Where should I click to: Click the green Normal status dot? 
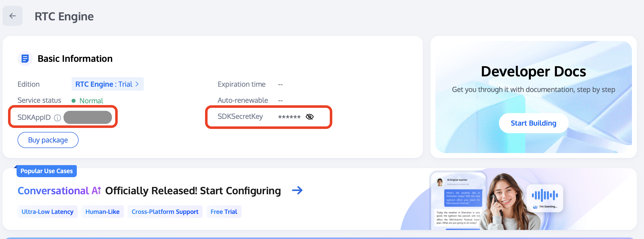point(74,101)
